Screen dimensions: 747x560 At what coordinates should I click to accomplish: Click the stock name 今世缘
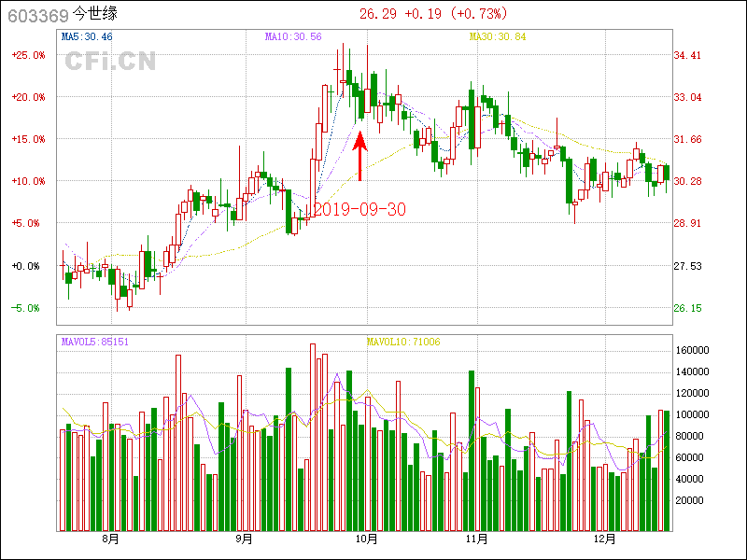(95, 14)
